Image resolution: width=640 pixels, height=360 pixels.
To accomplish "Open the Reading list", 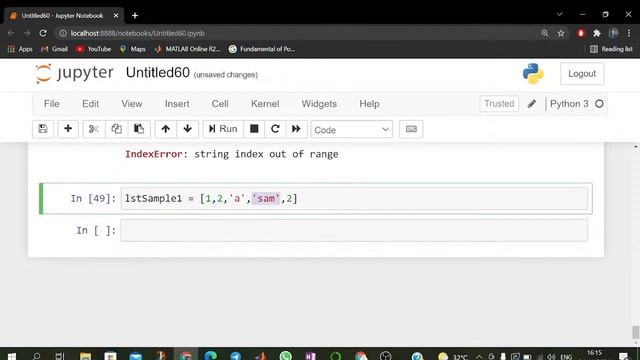I will click(x=611, y=49).
